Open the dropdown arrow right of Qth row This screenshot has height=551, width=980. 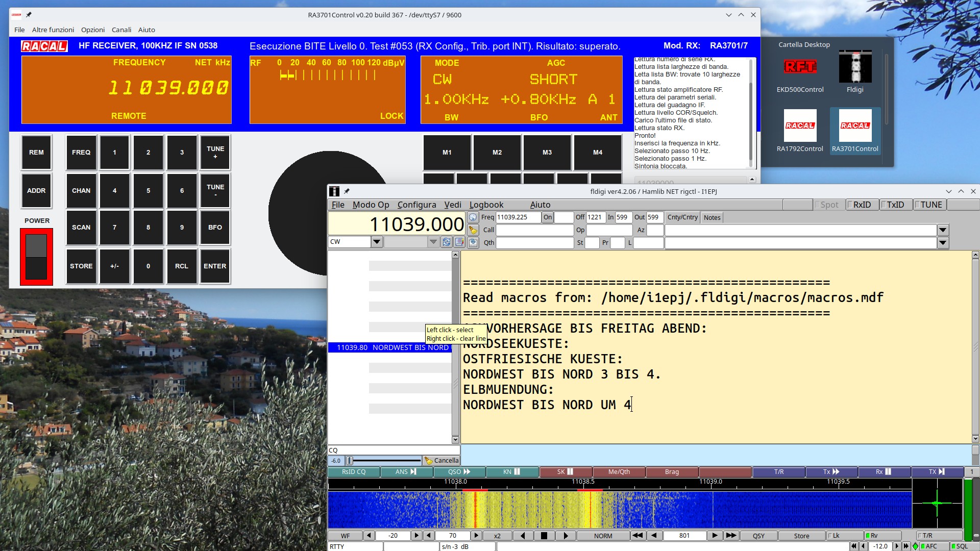point(942,243)
